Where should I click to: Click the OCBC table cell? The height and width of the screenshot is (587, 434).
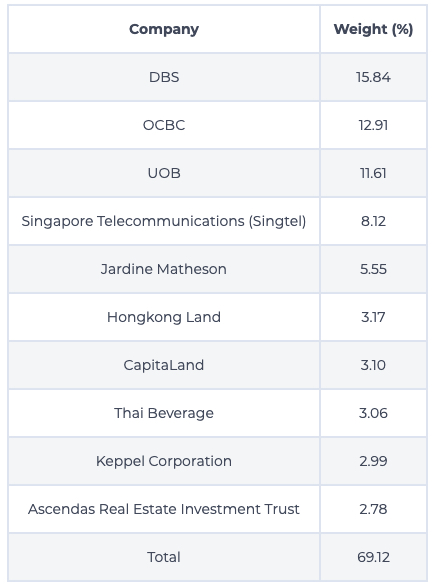tap(164, 125)
